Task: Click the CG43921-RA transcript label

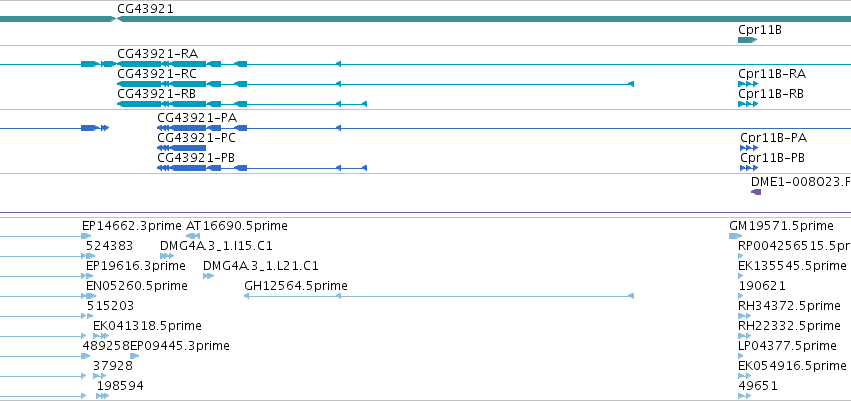Action: click(x=157, y=54)
